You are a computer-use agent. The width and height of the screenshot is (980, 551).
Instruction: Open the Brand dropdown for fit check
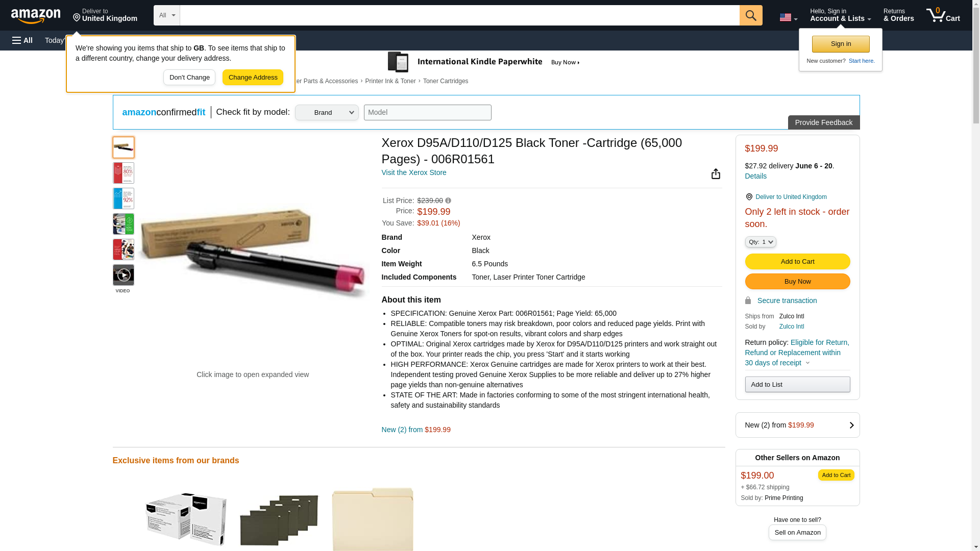tap(327, 113)
